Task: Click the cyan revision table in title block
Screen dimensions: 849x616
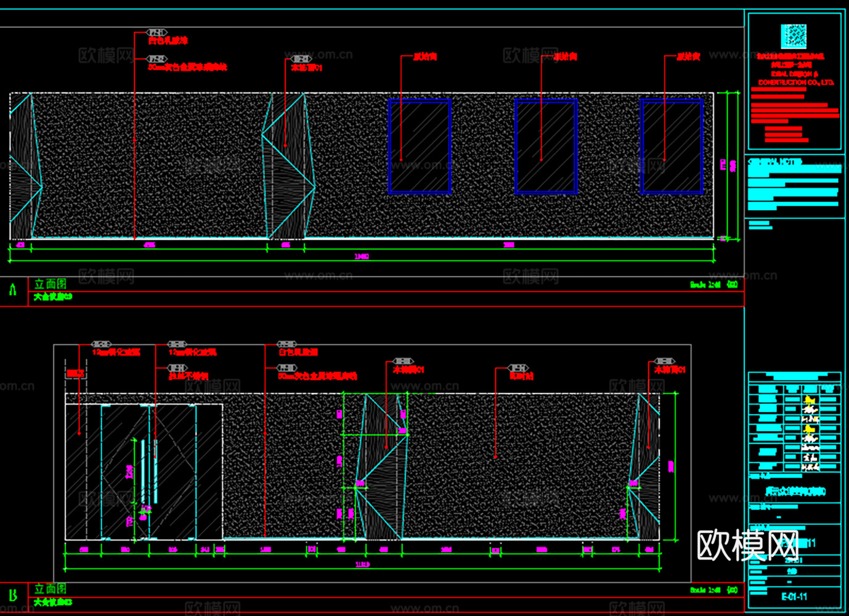Action: pos(794,423)
